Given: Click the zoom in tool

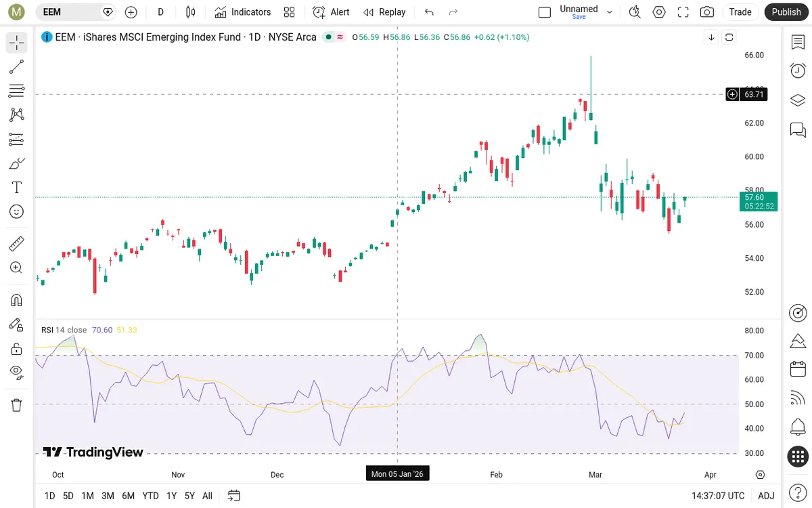Looking at the screenshot, I should [x=17, y=268].
